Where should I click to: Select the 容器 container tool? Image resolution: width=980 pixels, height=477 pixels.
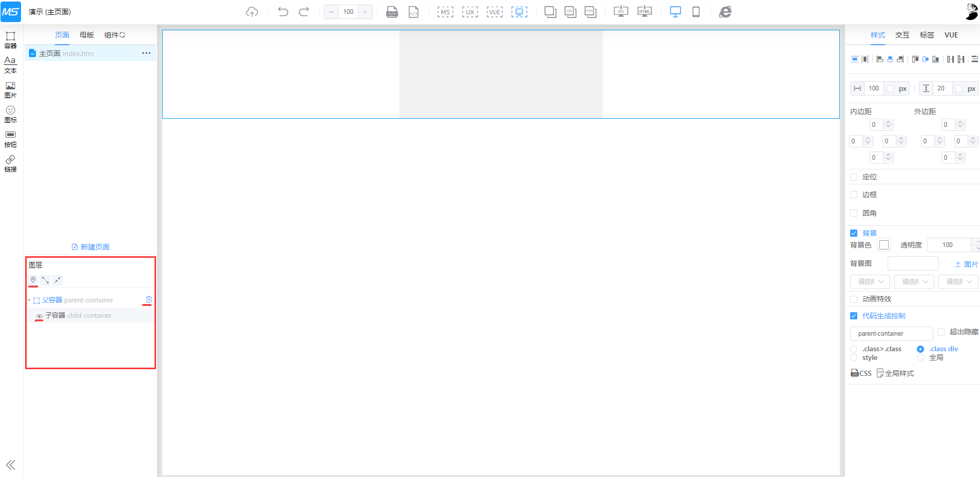tap(10, 40)
